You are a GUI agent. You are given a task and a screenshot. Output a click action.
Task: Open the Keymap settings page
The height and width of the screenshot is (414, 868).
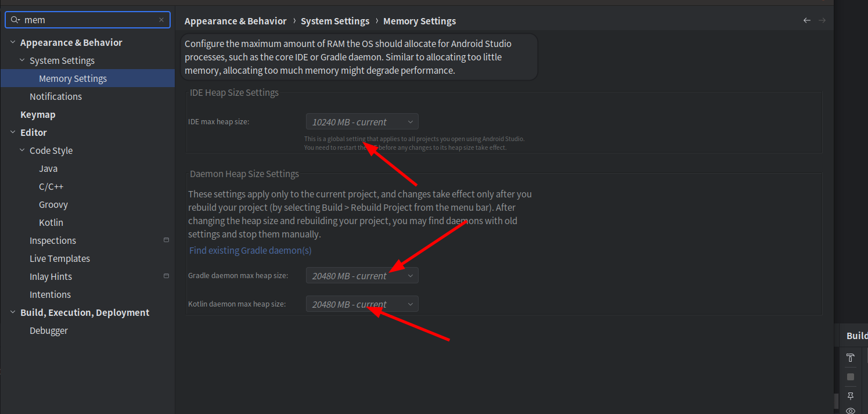pyautogui.click(x=38, y=114)
